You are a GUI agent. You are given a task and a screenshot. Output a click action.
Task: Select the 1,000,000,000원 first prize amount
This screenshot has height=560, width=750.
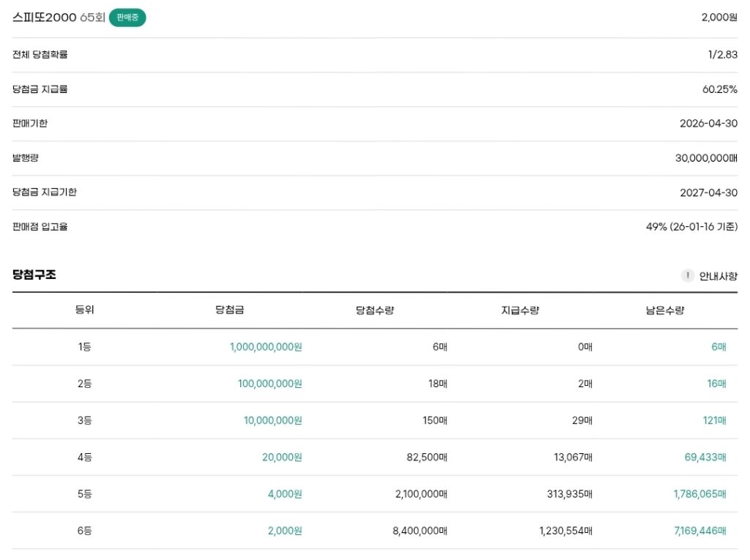click(x=266, y=347)
